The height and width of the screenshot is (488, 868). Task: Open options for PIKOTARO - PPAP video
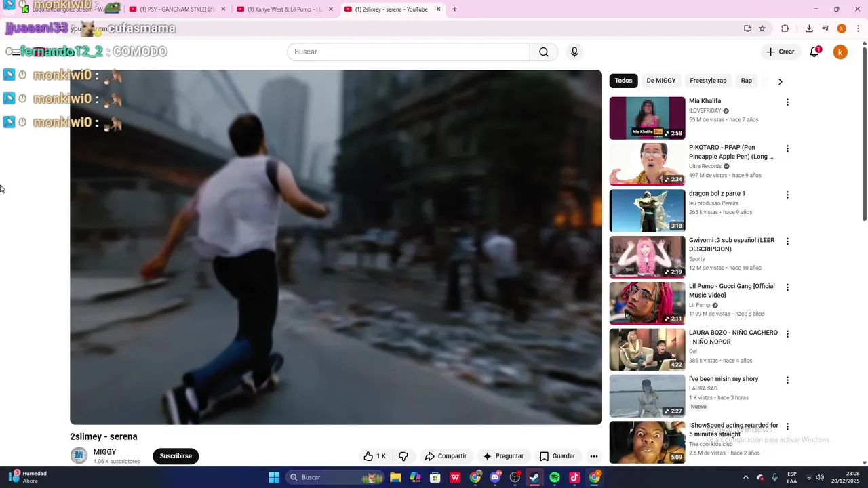(787, 148)
